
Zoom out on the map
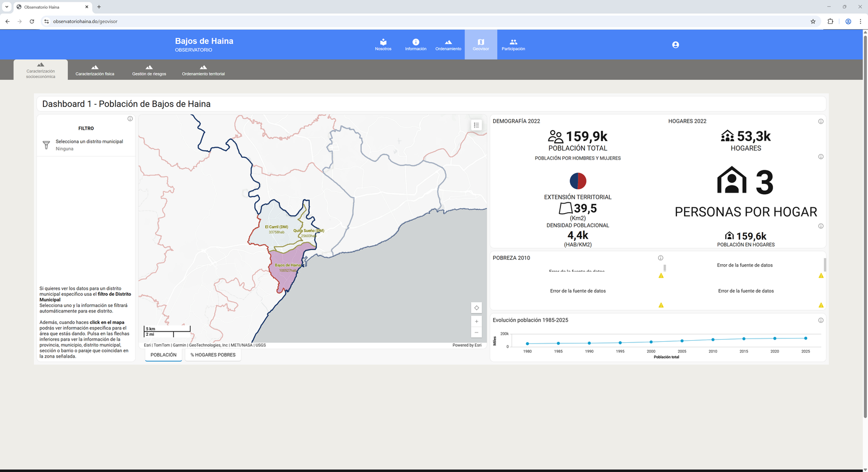[476, 333]
